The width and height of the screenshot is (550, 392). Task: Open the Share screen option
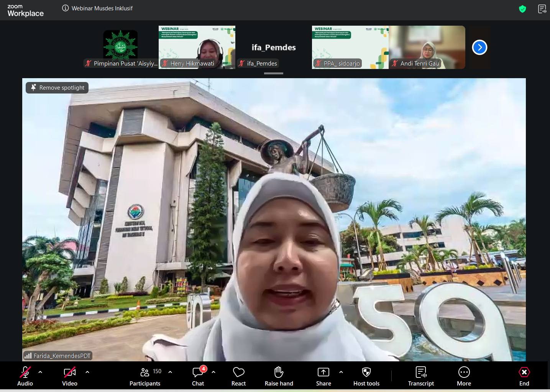click(x=323, y=376)
